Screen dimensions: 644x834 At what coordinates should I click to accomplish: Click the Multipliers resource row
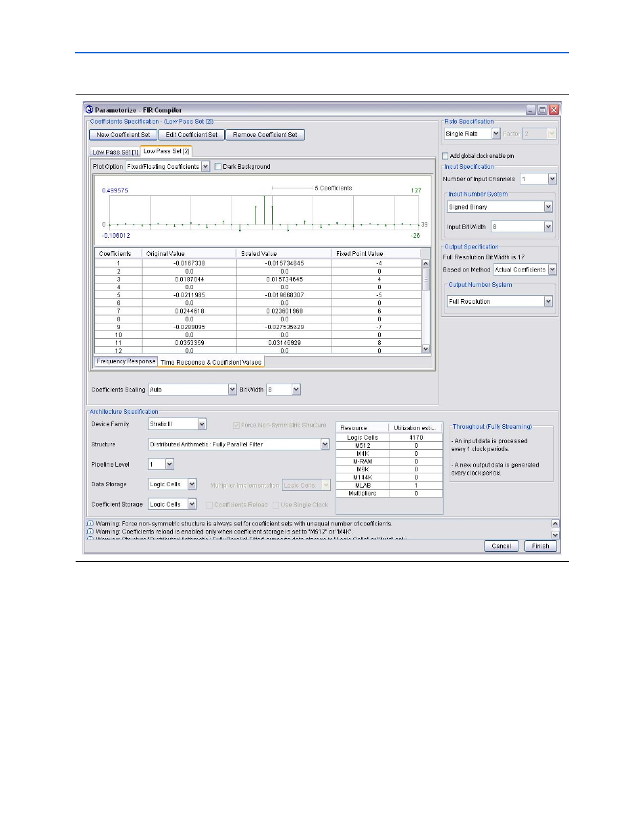coord(390,494)
